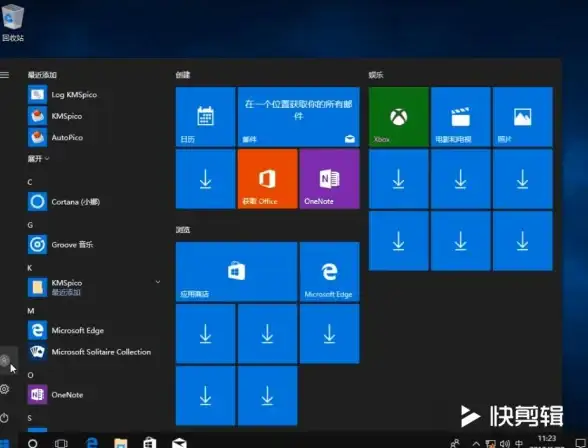Click download tile directly below 电影和电视 tile
The image size is (588, 448).
pos(460,179)
